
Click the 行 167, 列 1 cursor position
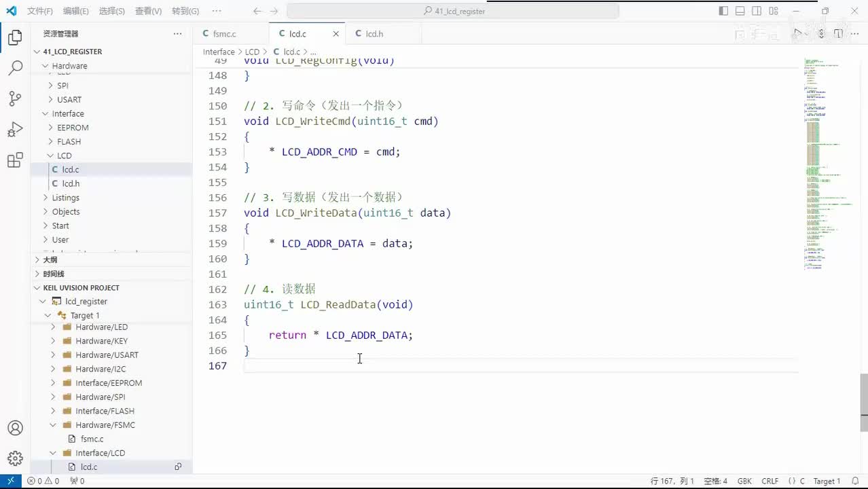(x=672, y=481)
